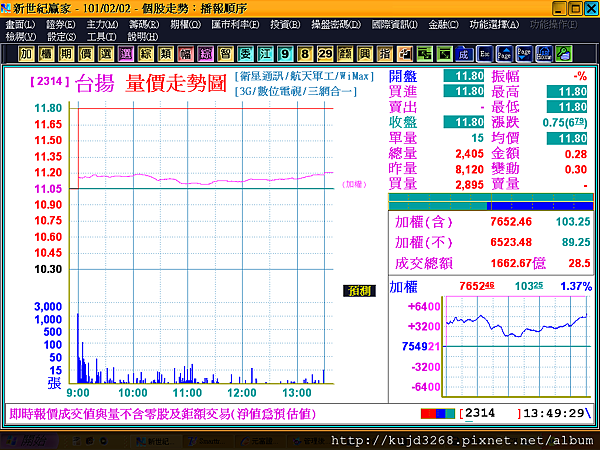Open the 證券(E) menu
Screen dimensions: 600x450
tap(60, 24)
